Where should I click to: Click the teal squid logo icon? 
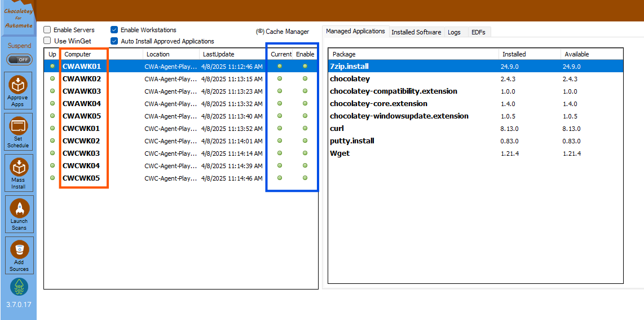pos(19,287)
